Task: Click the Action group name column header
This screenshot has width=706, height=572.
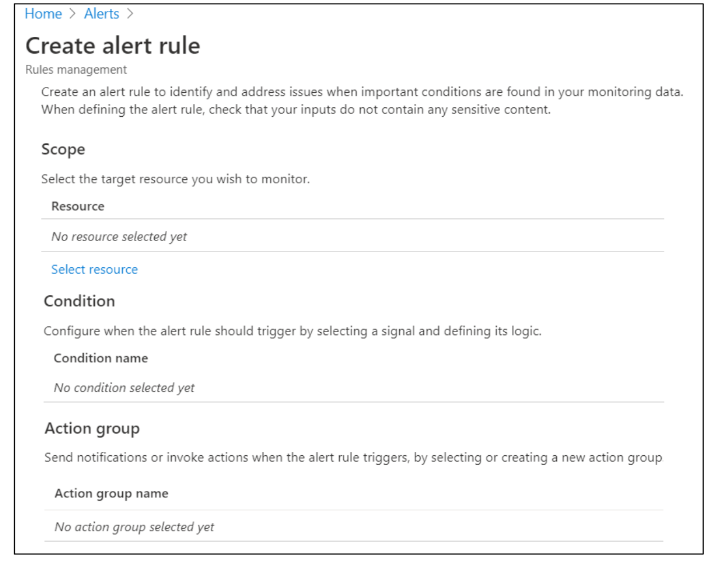Action: 111,494
